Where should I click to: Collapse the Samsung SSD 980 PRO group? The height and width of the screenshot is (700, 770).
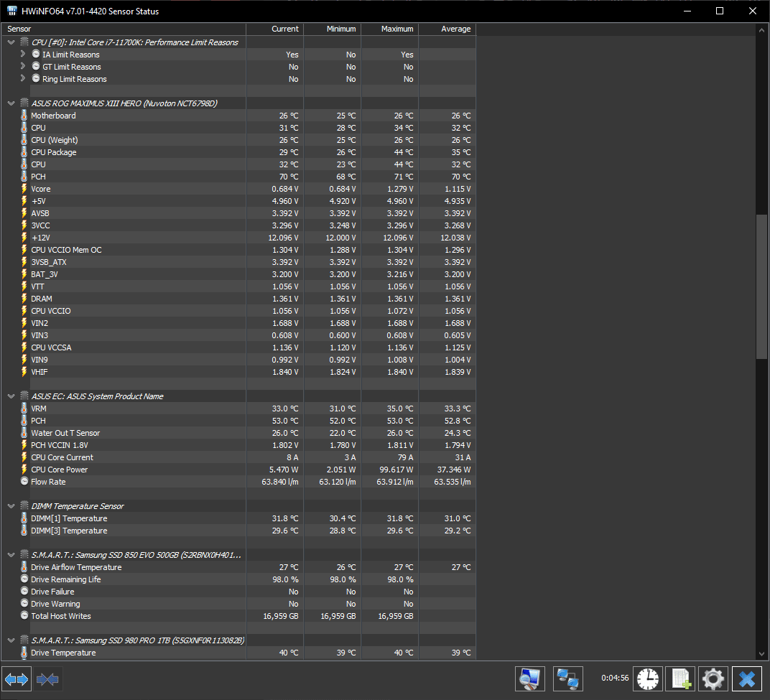(11, 640)
